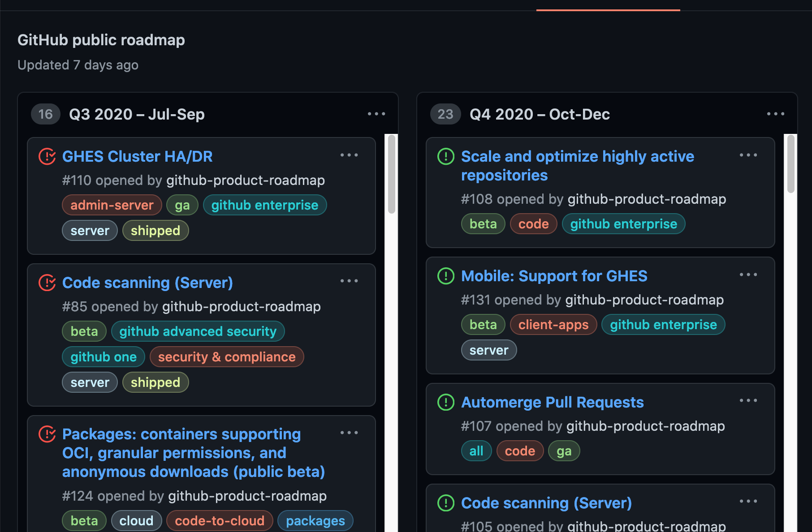Click status icon beside Code scanning (Server) in Q3 column

47,283
